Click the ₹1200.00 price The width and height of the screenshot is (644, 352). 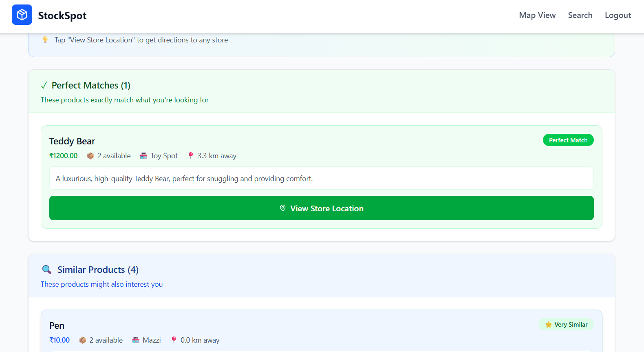pyautogui.click(x=64, y=156)
